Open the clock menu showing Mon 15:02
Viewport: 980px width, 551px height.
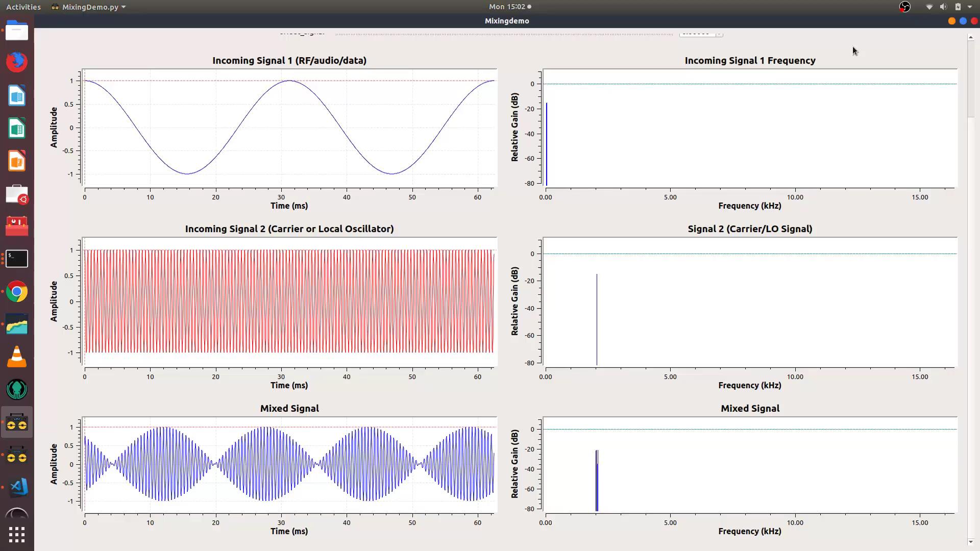click(x=509, y=7)
